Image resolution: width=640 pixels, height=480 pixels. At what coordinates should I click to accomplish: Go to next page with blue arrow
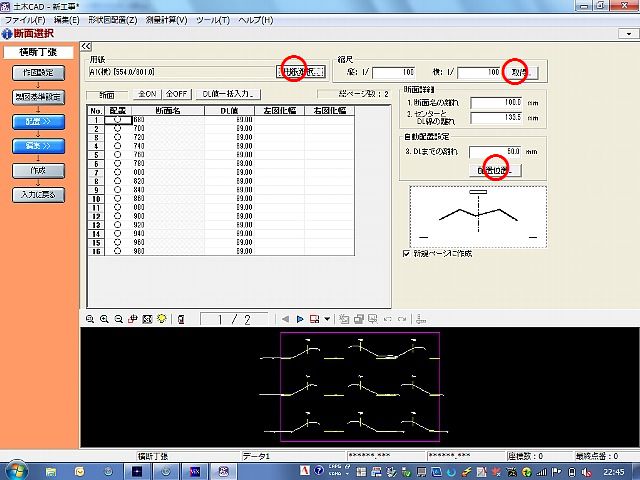[300, 319]
